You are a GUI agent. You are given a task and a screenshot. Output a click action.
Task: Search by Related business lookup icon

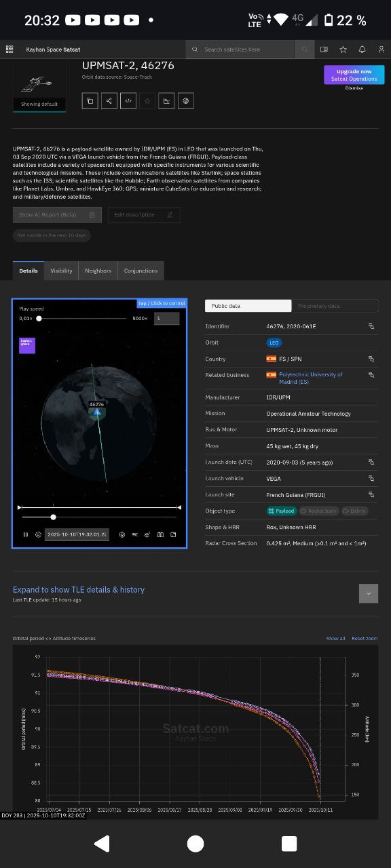click(x=371, y=374)
